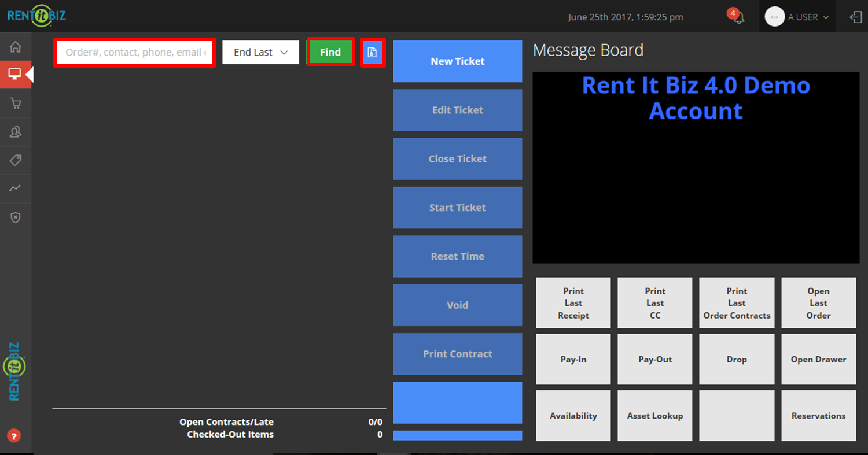Click the Reset Time button
This screenshot has height=455, width=868.
coord(458,256)
